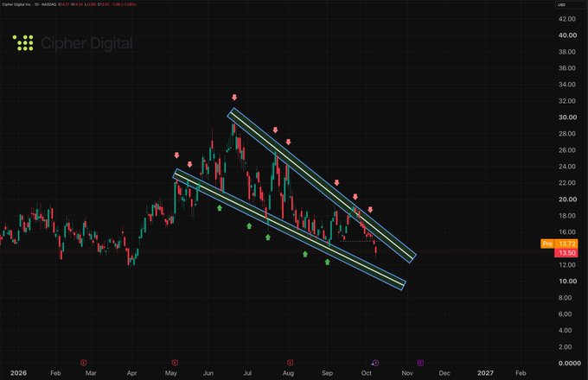Click the 20.00 price axis label
The image size is (588, 380).
coord(567,199)
